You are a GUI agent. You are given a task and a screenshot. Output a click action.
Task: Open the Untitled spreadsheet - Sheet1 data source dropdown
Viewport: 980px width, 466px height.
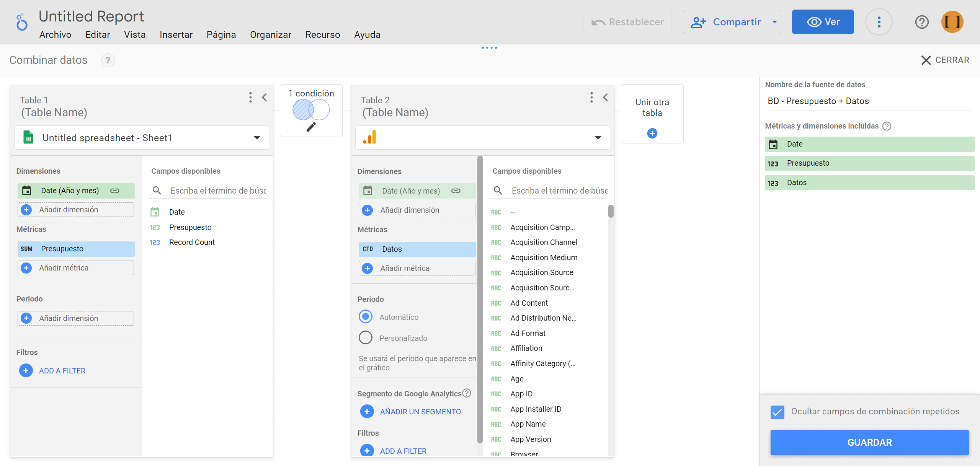[142, 138]
